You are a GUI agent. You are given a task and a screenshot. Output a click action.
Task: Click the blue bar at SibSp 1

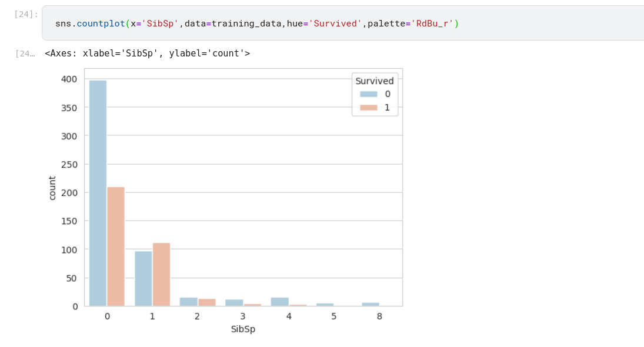(x=144, y=278)
